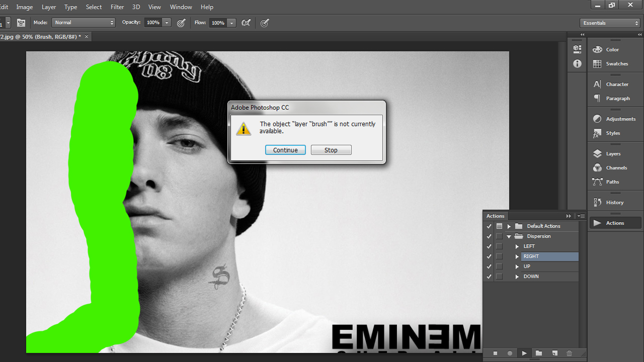
Task: Toggle dialog box for LEFT action
Action: (x=499, y=246)
